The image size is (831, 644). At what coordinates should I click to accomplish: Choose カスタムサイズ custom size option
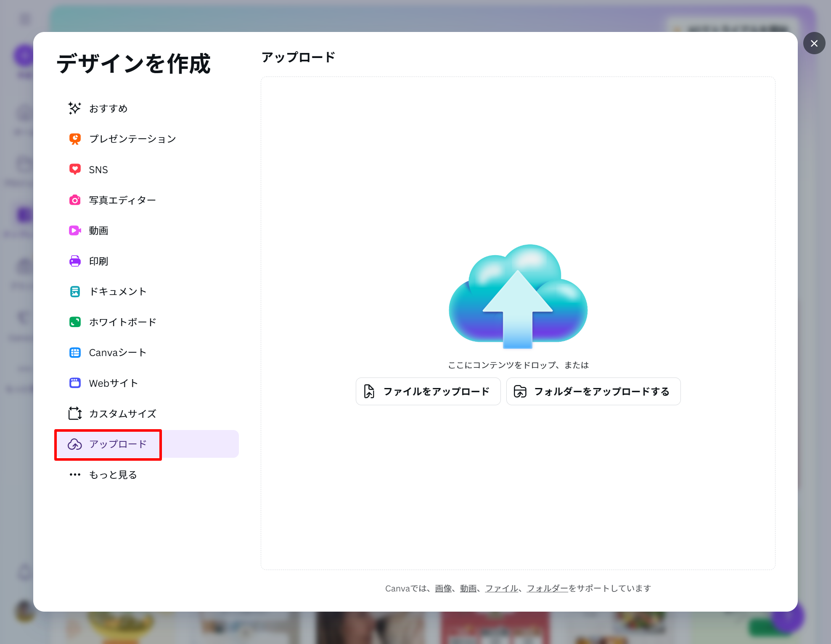point(122,414)
